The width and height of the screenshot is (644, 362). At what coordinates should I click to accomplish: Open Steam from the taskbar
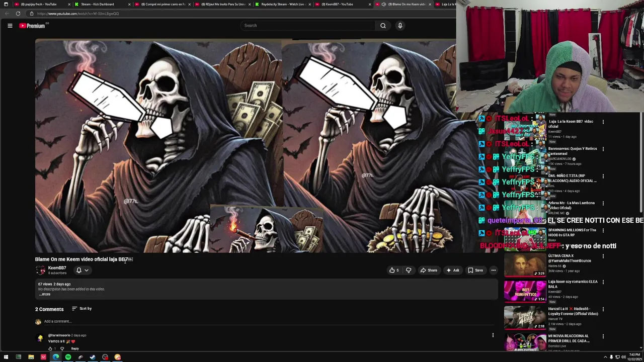point(93,357)
